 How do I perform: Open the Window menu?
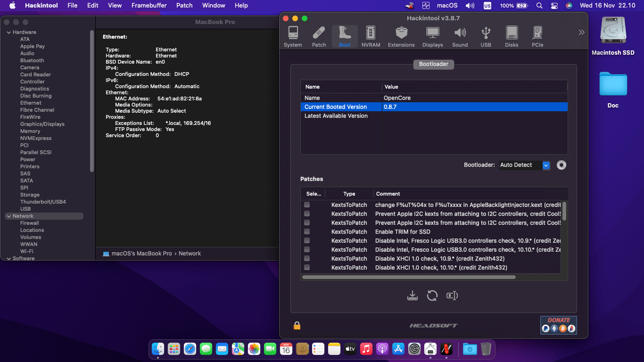[x=214, y=6]
